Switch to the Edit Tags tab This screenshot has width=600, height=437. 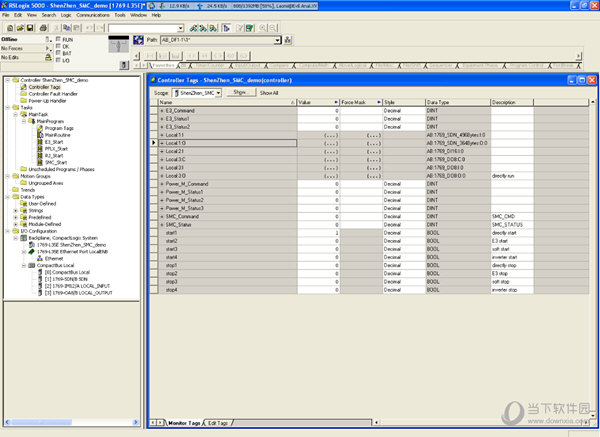pyautogui.click(x=218, y=423)
